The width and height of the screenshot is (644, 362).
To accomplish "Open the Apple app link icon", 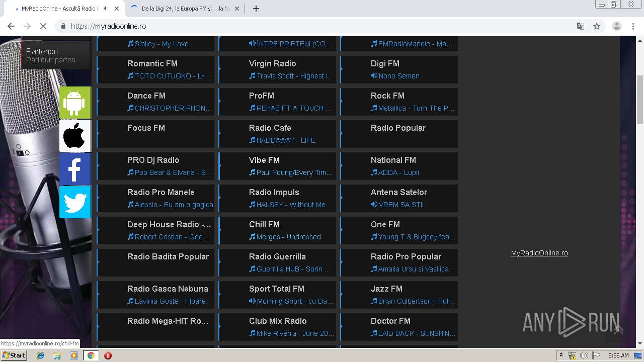I will 75,136.
